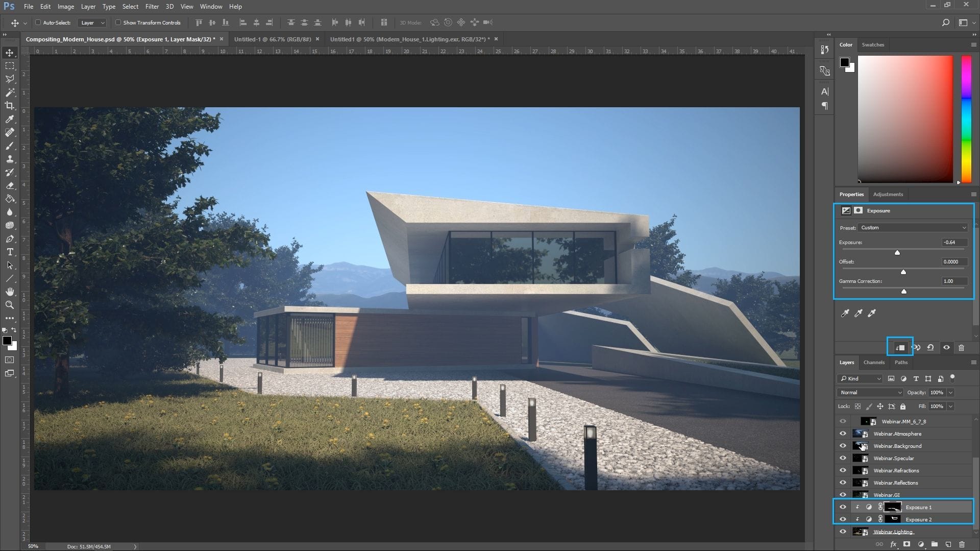Hide the Webinar.Refractions layer
980x551 pixels.
tap(843, 470)
